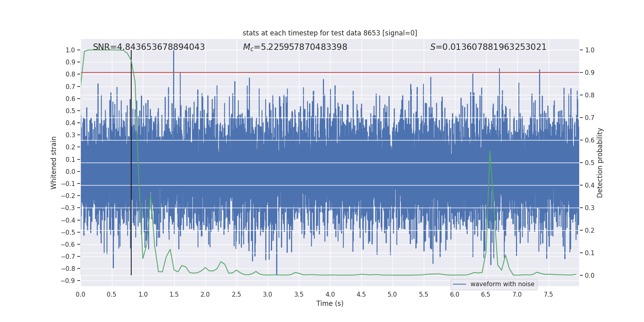Click the 'waveform with noise' legend label
The height and width of the screenshot is (322, 644).
(502, 284)
